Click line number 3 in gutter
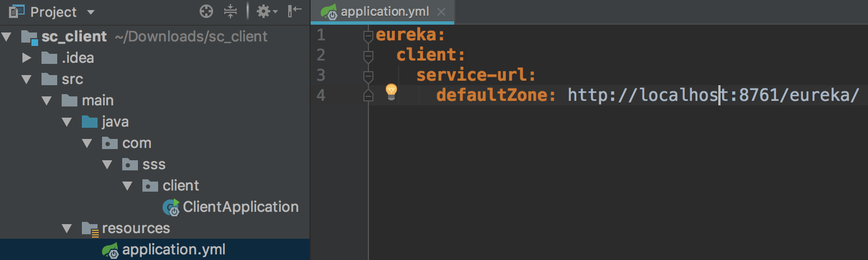This screenshot has height=260, width=868. tap(321, 75)
